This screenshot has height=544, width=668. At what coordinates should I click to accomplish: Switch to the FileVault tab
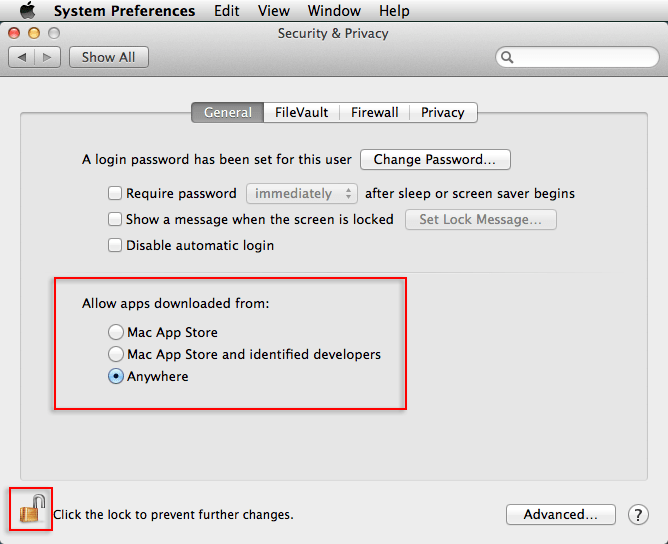pos(301,113)
